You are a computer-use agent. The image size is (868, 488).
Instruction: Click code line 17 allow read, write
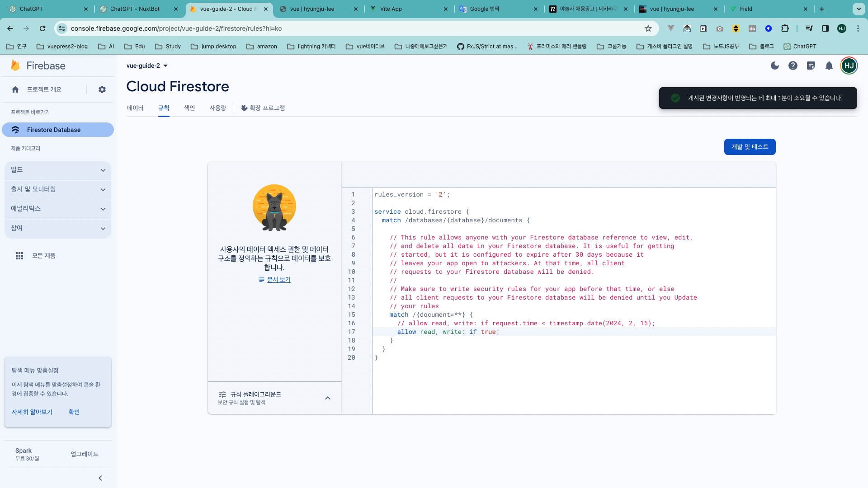pos(448,332)
